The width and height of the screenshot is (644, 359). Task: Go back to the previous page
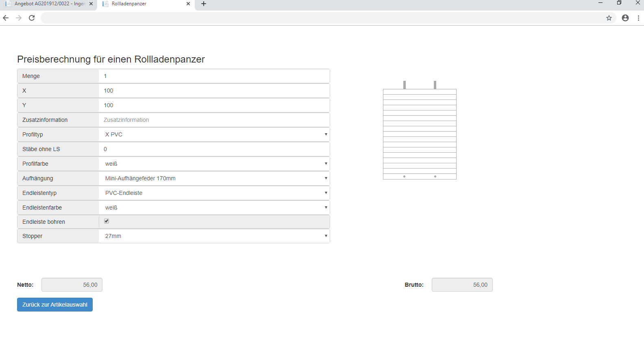[x=6, y=18]
